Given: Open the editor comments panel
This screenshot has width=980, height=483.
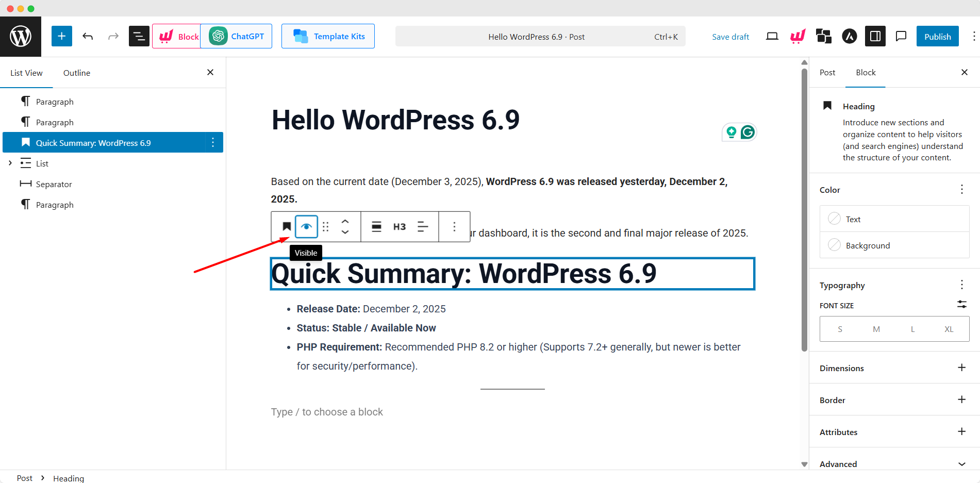Looking at the screenshot, I should point(901,36).
